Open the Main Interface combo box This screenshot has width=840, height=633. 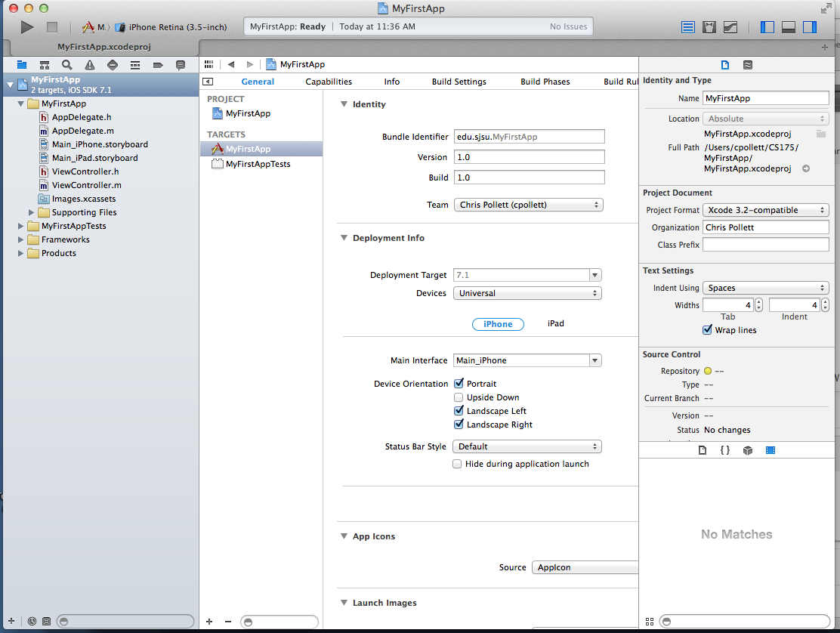594,360
